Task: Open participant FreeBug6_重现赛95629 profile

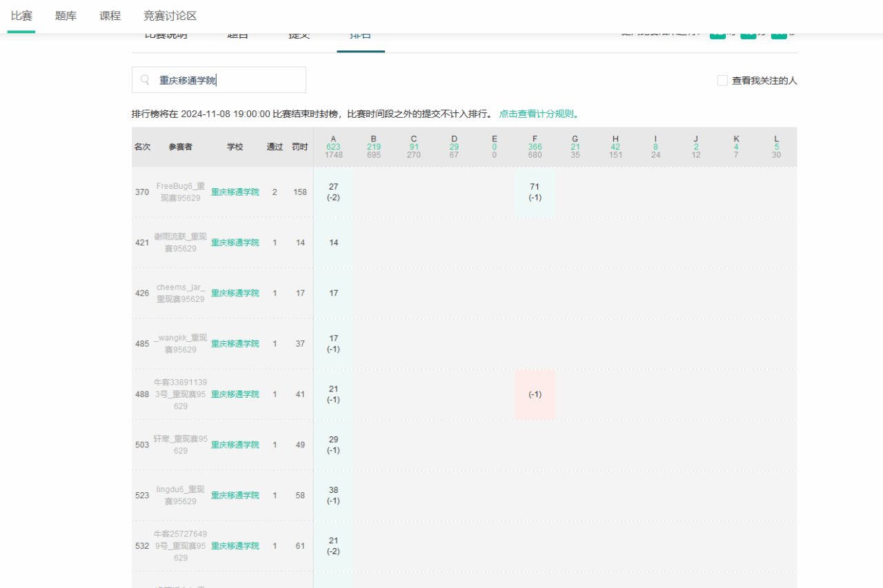Action: click(x=180, y=192)
